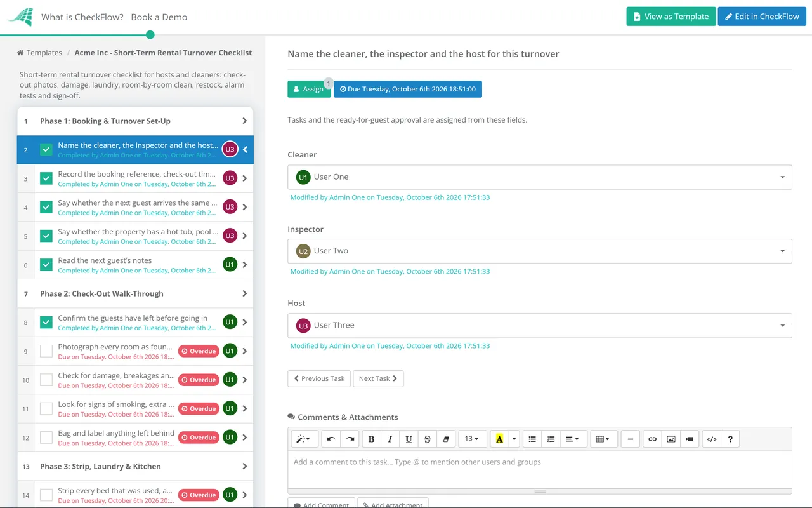Open the Host dropdown showing User Three
Viewport: 812px width, 508px height.
(x=540, y=325)
